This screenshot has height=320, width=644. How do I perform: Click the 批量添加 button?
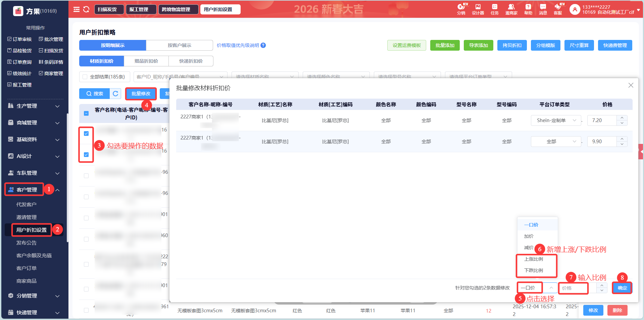pos(445,45)
